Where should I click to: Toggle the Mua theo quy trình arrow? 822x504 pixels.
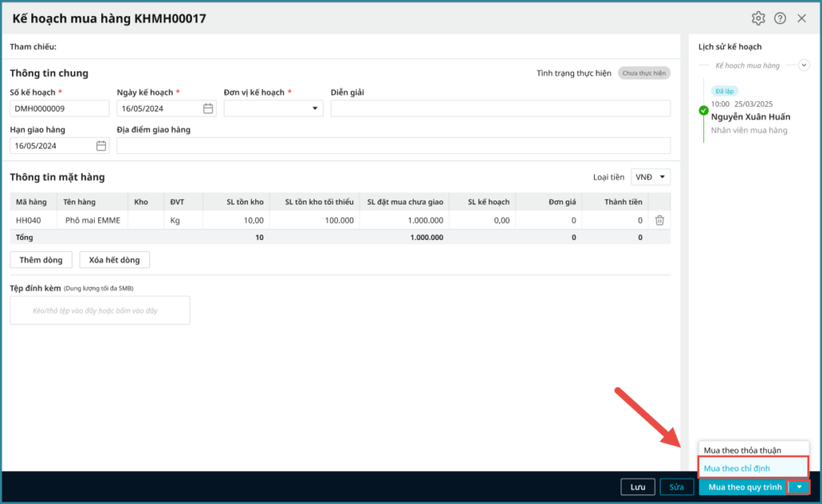pyautogui.click(x=799, y=487)
